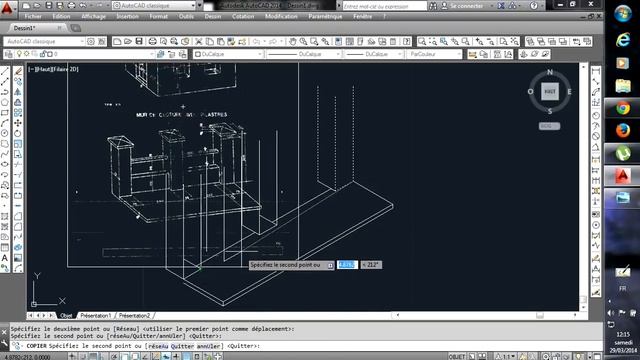Open the Edition menu
Image resolution: width=640 pixels, height=360 pixels.
(x=61, y=16)
